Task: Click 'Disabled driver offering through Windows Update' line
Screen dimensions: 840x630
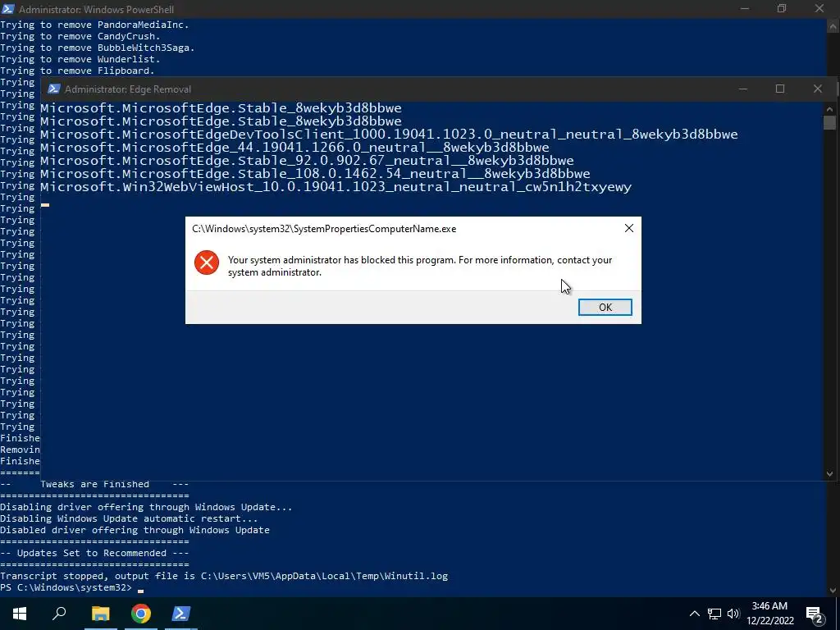Action: (x=135, y=531)
